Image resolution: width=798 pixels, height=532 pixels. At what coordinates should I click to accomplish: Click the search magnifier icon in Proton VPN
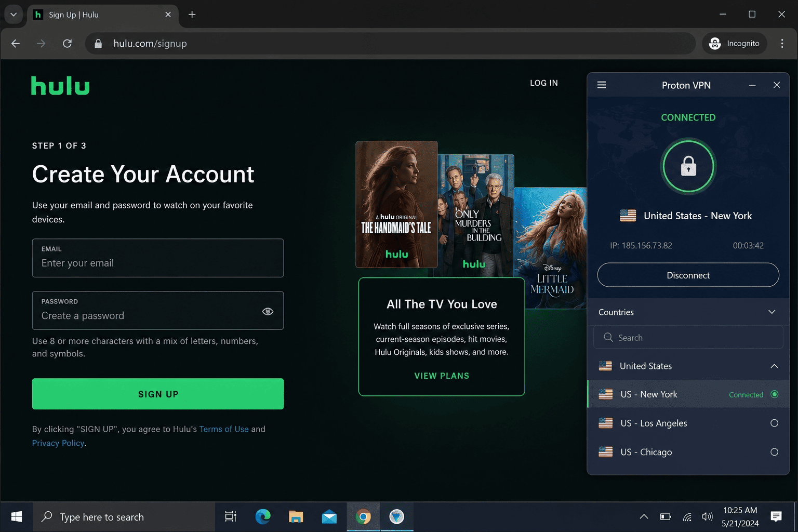pyautogui.click(x=608, y=338)
